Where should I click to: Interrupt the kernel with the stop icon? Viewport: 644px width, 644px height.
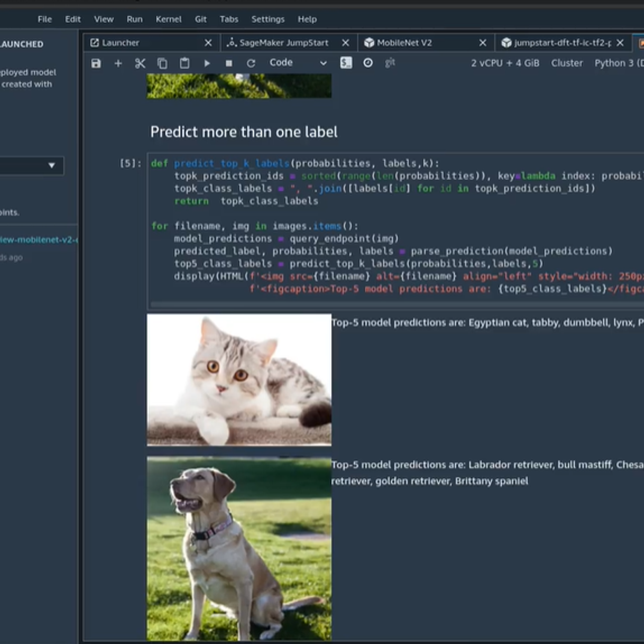pyautogui.click(x=229, y=63)
